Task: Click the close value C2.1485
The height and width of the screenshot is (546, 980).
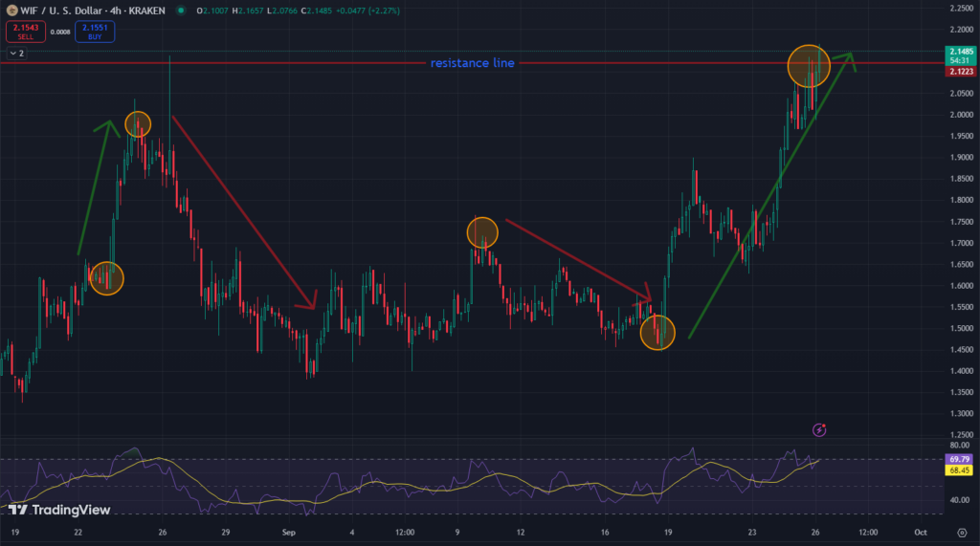Action: click(316, 11)
